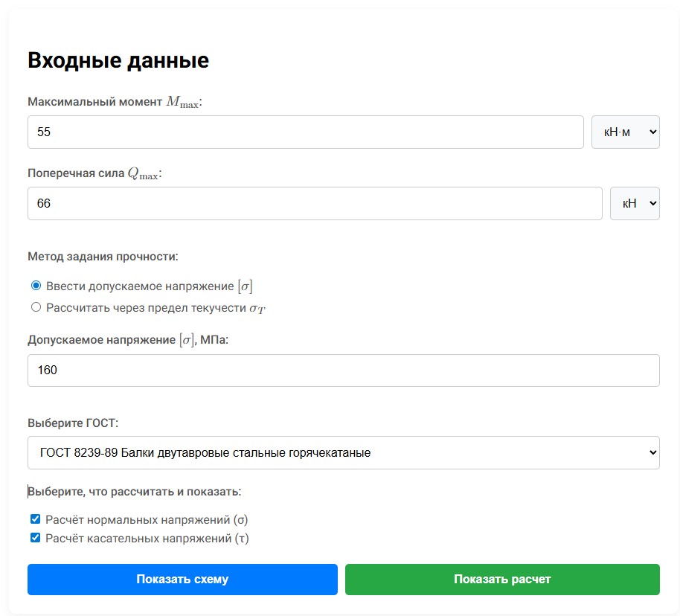
Task: Toggle the 'Расчёт касательных напряжений (τ)' checkbox
Action: point(35,537)
